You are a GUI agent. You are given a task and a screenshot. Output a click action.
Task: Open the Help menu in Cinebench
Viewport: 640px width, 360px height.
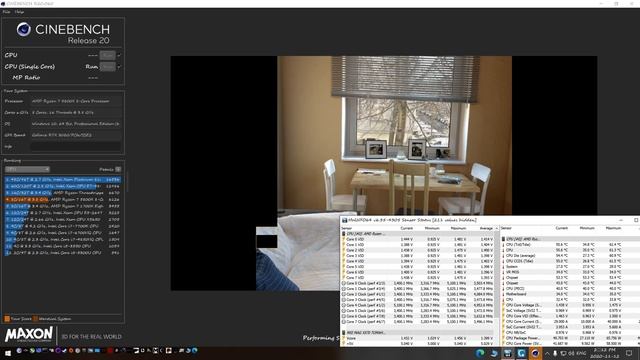[x=19, y=12]
